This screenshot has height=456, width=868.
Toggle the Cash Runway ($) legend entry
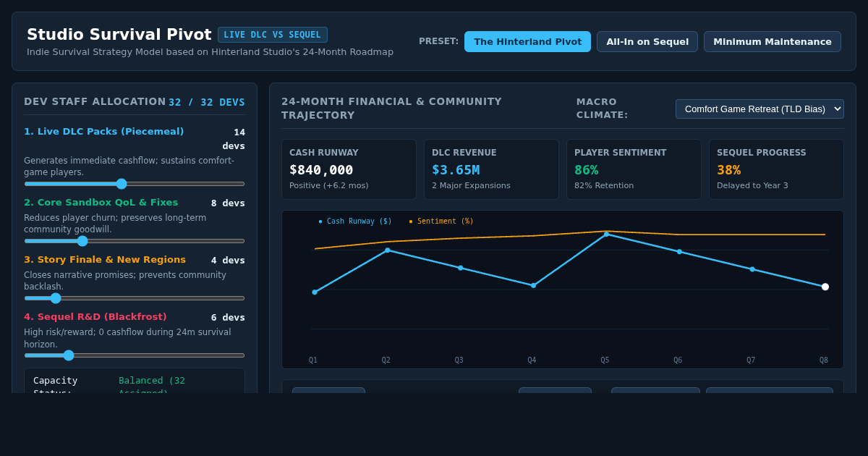click(355, 221)
